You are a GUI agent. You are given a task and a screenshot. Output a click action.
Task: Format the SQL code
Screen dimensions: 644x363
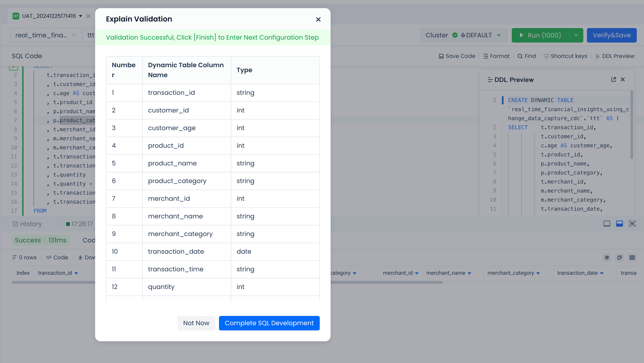pos(496,56)
